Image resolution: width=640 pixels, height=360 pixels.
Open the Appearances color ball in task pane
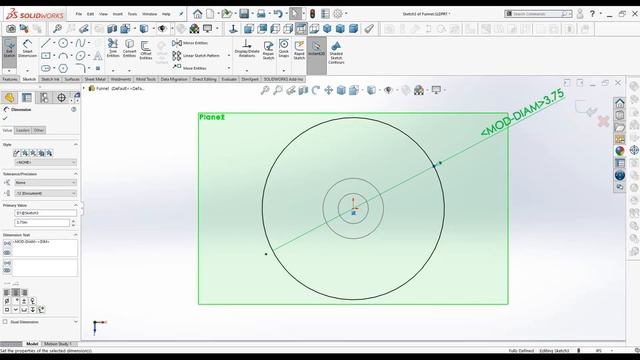click(x=620, y=151)
